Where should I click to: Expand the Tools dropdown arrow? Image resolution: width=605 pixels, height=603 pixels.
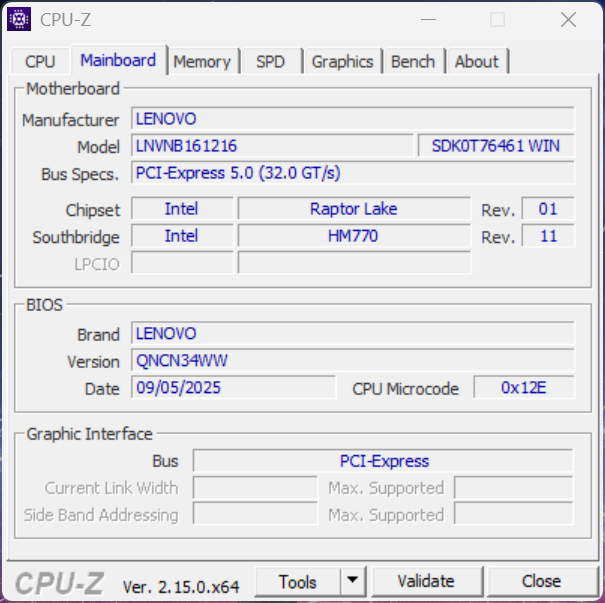point(352,581)
